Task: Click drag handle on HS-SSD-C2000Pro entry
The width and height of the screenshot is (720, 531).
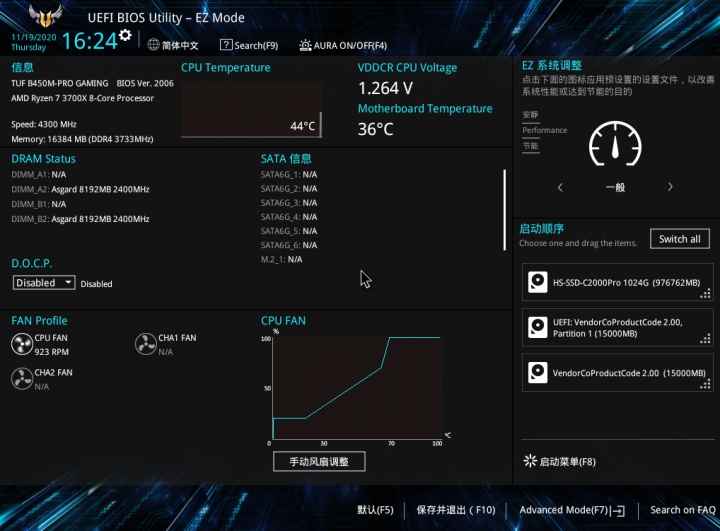Action: tap(705, 294)
